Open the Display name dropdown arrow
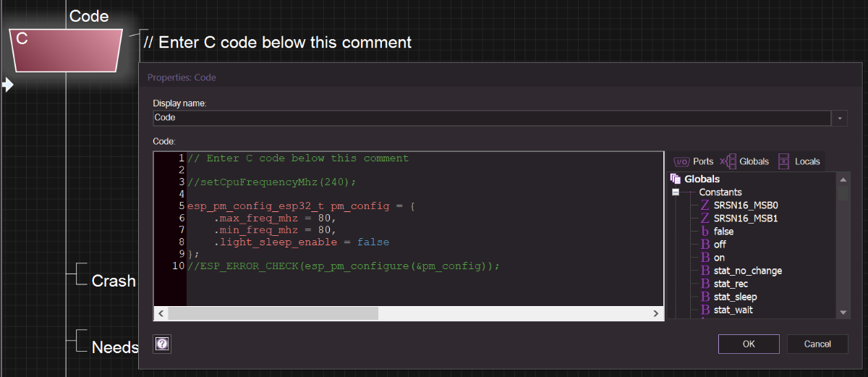Screen dimensions: 868x377 click(x=840, y=117)
